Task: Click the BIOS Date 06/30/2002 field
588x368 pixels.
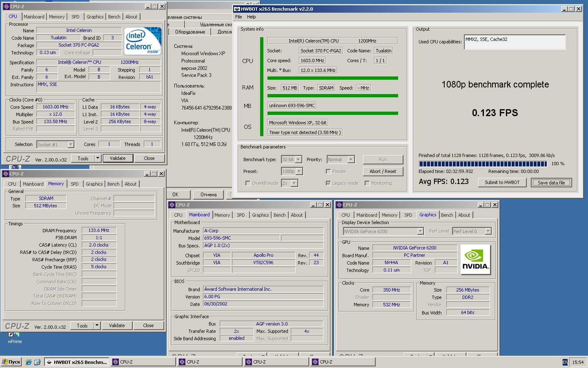Action: (263, 304)
